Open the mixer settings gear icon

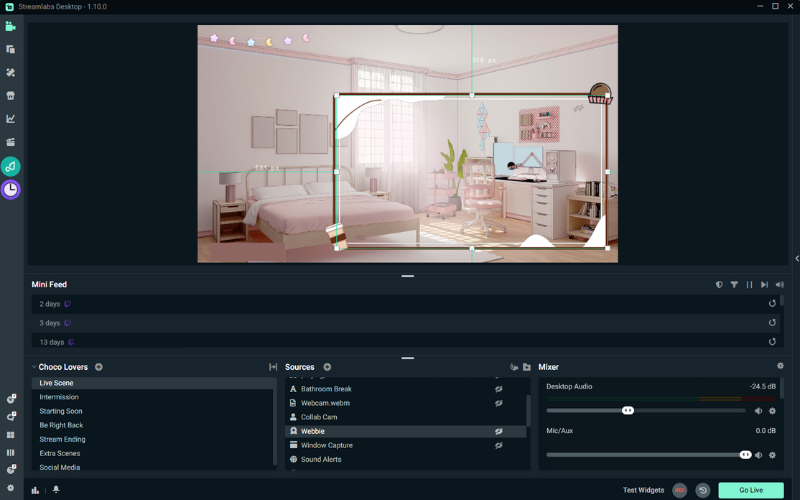[x=781, y=366]
